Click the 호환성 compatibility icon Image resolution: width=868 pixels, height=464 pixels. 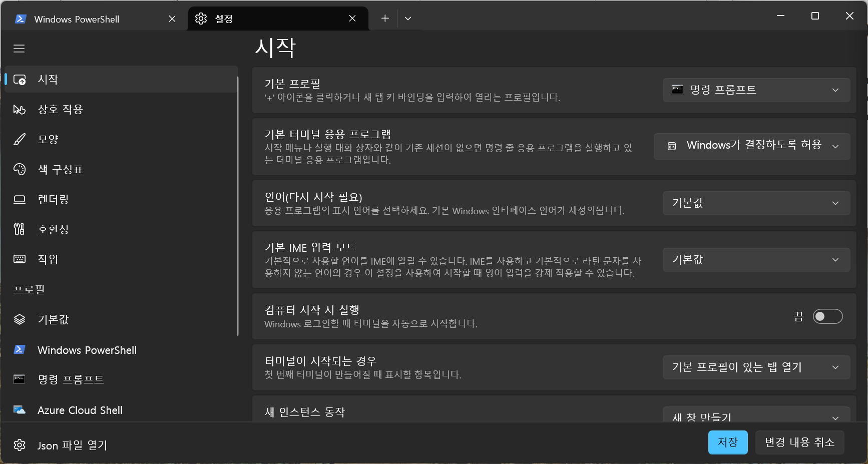point(20,230)
